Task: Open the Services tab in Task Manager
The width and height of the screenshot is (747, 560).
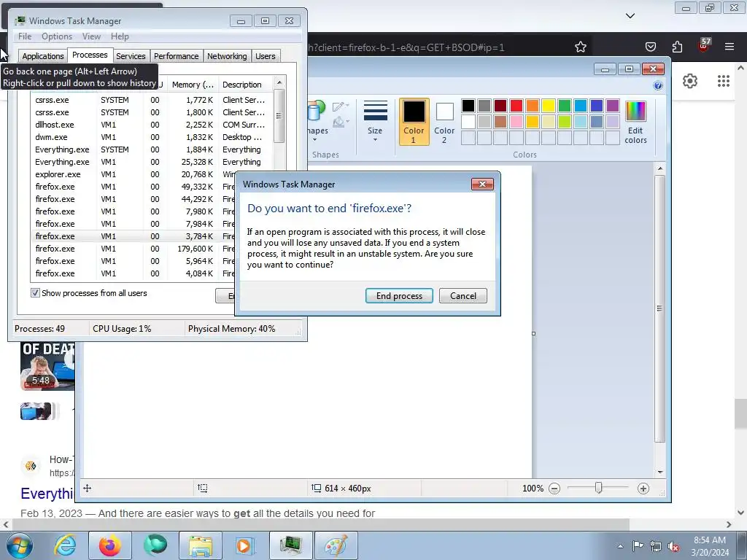Action: (x=131, y=55)
